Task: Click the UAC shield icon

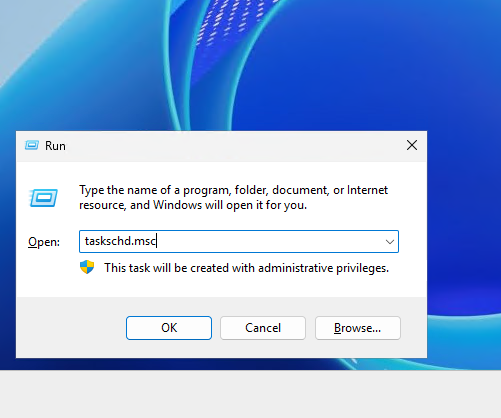Action: point(87,267)
